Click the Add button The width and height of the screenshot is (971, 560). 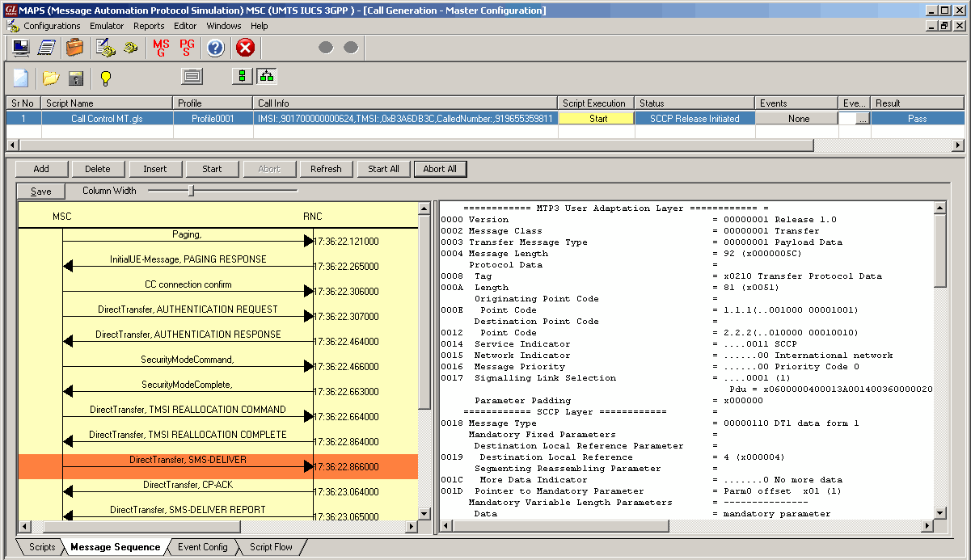point(41,169)
